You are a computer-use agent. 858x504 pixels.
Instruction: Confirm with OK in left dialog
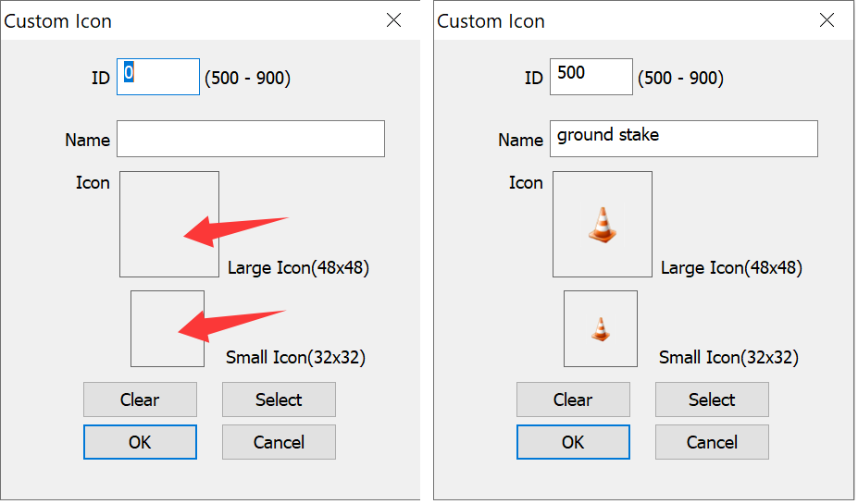pyautogui.click(x=140, y=442)
